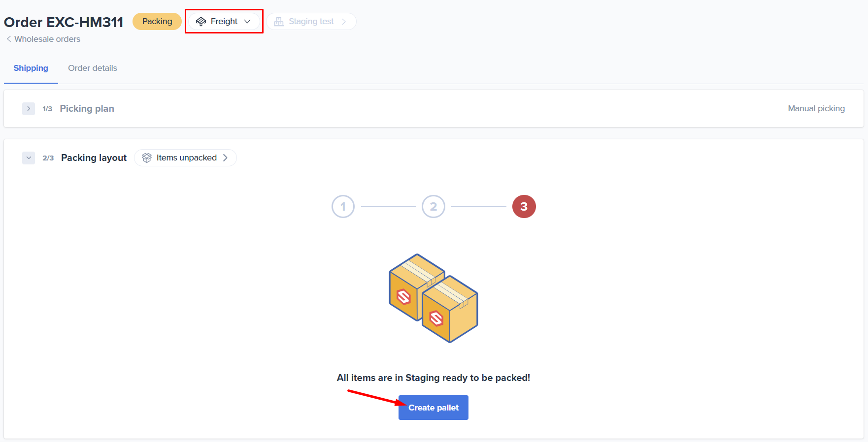Open the Freight dropdown arrow
The height and width of the screenshot is (442, 868).
click(247, 22)
